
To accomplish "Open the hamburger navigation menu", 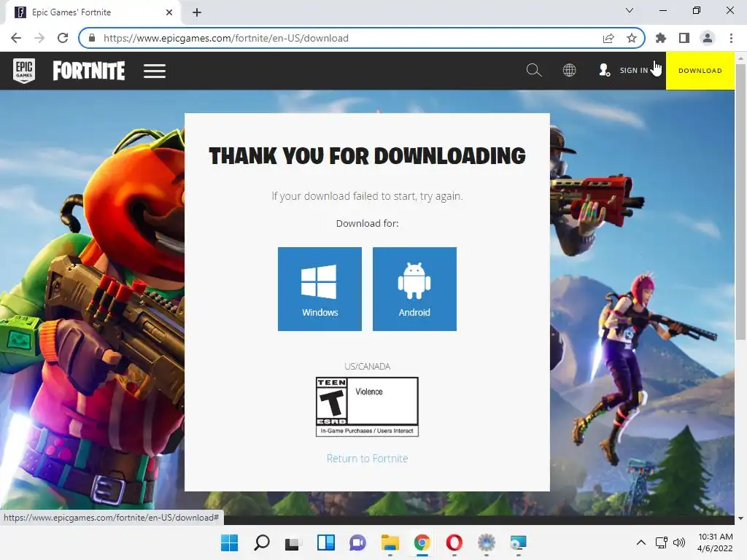I will coord(155,71).
